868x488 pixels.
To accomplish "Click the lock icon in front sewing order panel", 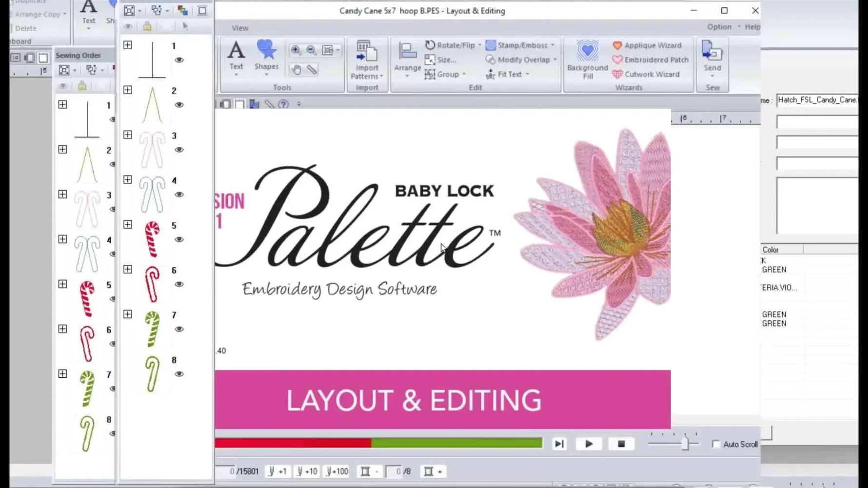I will coord(147,26).
